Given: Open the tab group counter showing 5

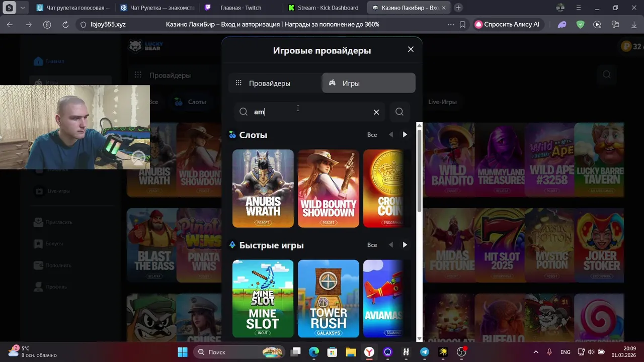Looking at the screenshot, I should pyautogui.click(x=9, y=8).
